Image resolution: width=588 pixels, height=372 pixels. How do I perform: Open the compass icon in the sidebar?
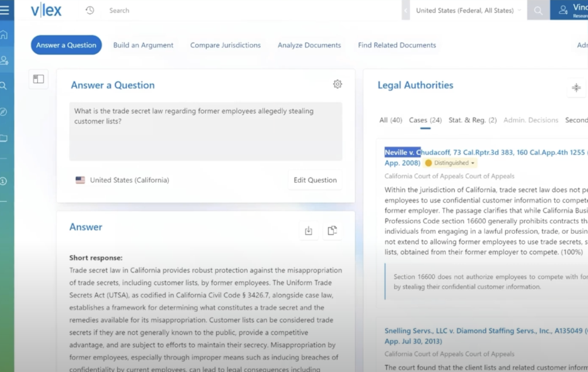coord(4,112)
